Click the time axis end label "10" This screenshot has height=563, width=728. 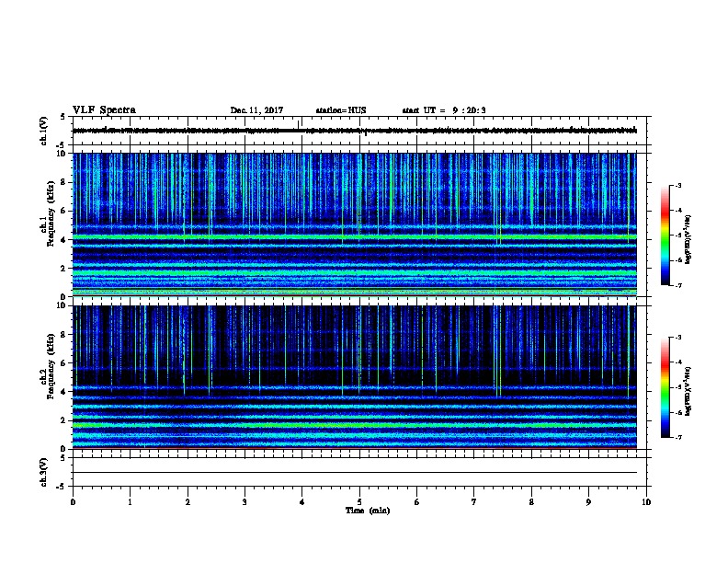click(x=646, y=502)
